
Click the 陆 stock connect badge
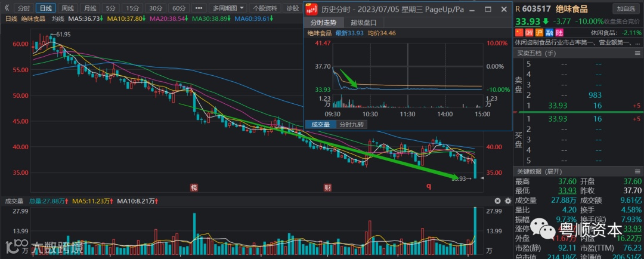pyautogui.click(x=559, y=32)
